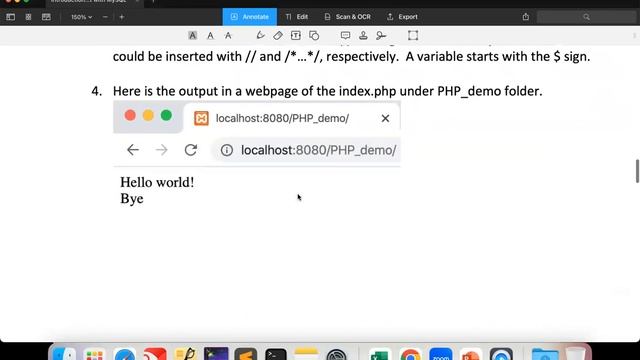Image resolution: width=640 pixels, height=360 pixels.
Task: Select the underline text tool
Action: (x=210, y=36)
